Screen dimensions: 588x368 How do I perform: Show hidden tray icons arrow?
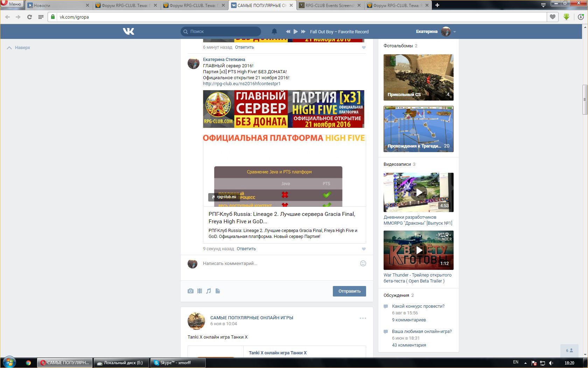tap(525, 363)
